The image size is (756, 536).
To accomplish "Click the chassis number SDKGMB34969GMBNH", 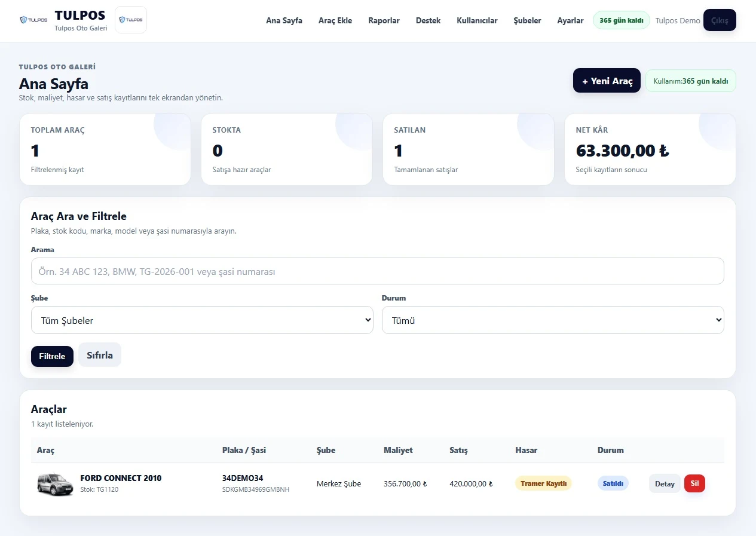I will [x=256, y=489].
